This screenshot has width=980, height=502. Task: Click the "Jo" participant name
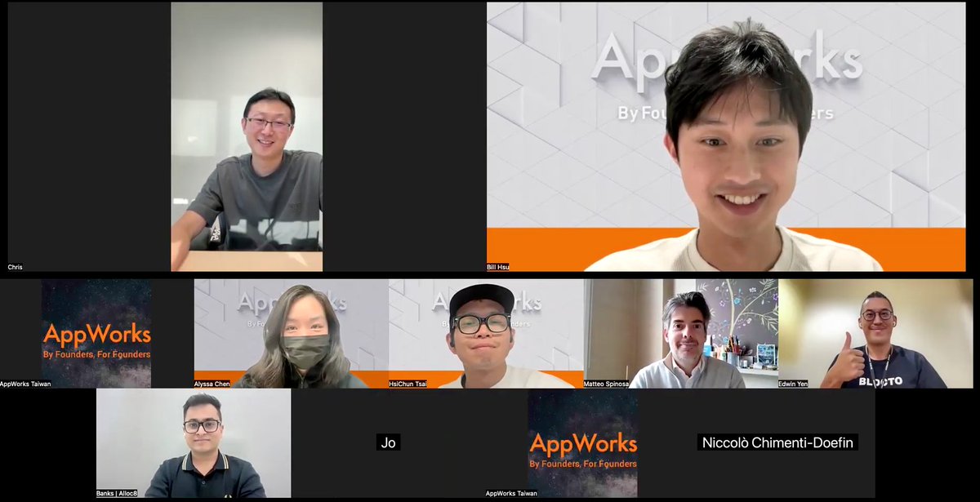tap(389, 442)
